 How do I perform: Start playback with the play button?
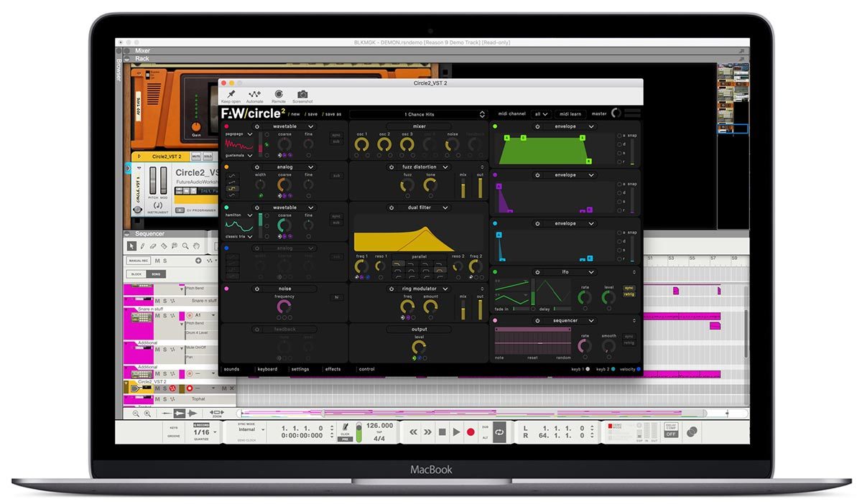[x=457, y=432]
